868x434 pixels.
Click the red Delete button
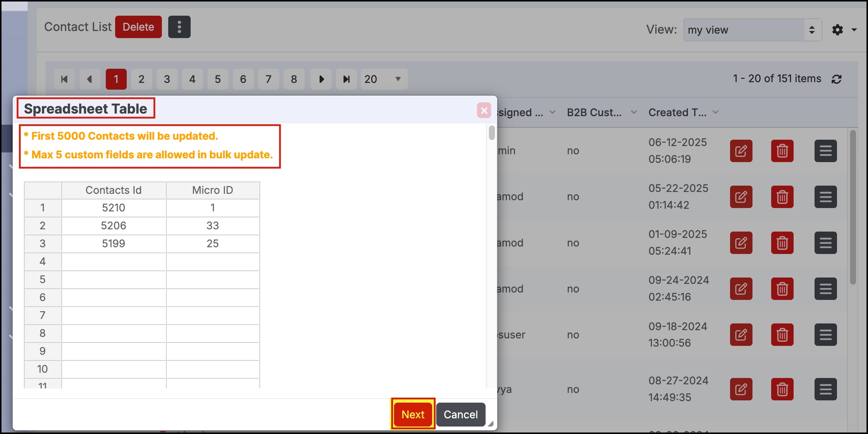click(x=138, y=27)
